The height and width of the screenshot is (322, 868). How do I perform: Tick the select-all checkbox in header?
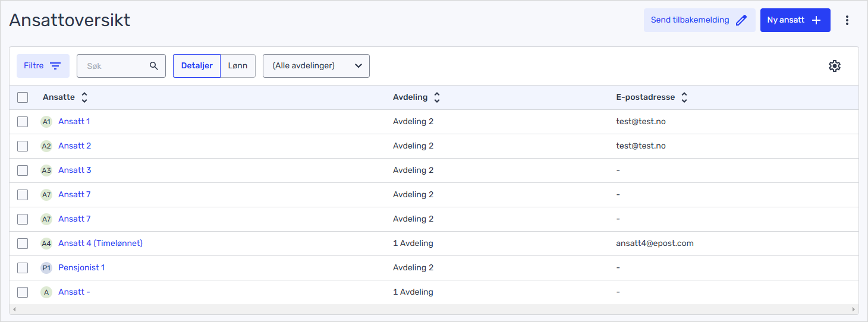point(23,97)
